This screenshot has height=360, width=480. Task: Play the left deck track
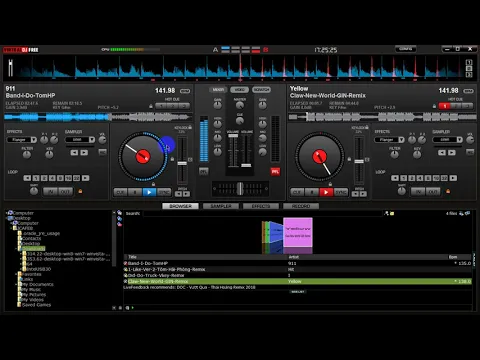[149, 192]
